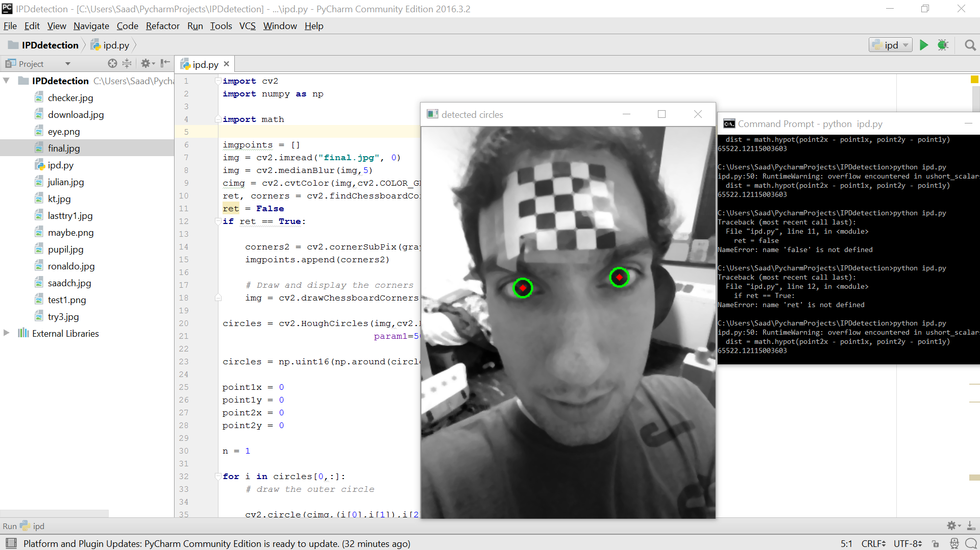Open Project panel settings gear
Viewport: 980px width, 550px height.
pyautogui.click(x=146, y=63)
